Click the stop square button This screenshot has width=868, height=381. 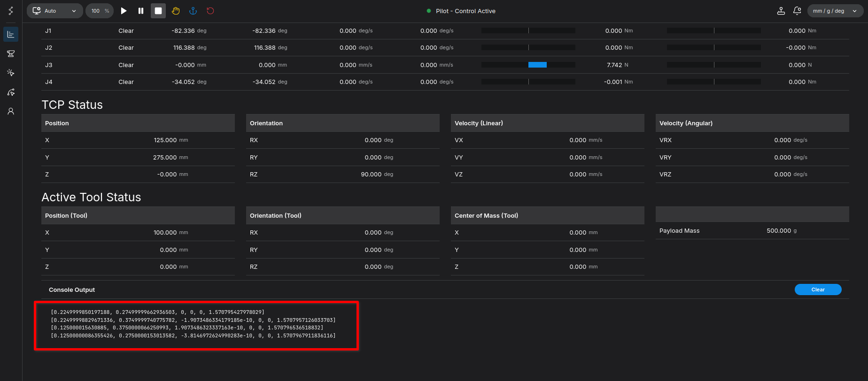pos(158,11)
